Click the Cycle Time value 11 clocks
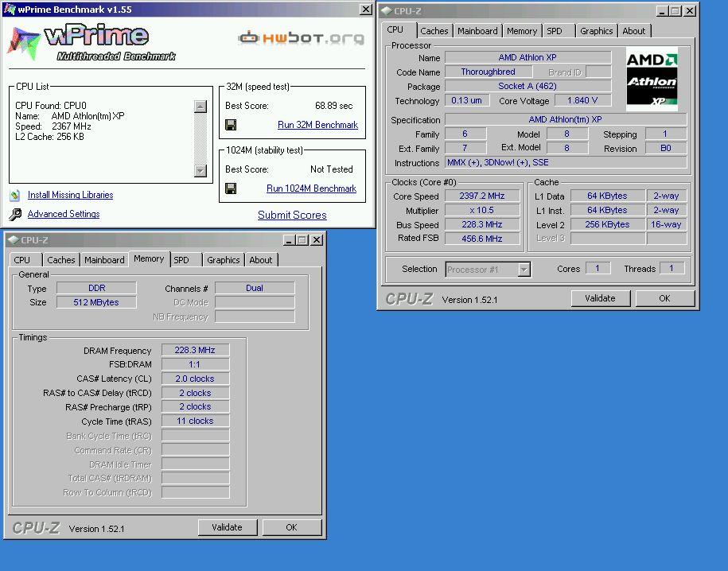This screenshot has height=571, width=728. pos(195,421)
